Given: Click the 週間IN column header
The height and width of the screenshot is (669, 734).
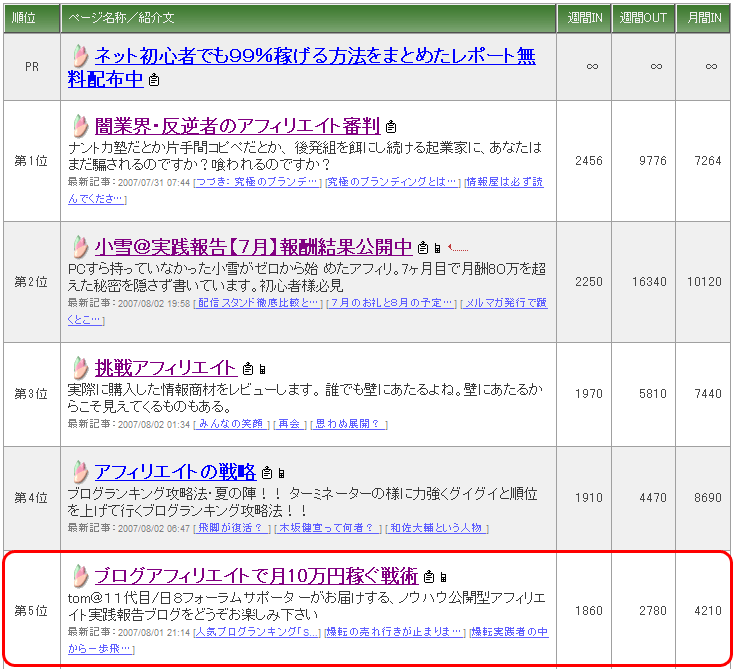Looking at the screenshot, I should pyautogui.click(x=584, y=18).
